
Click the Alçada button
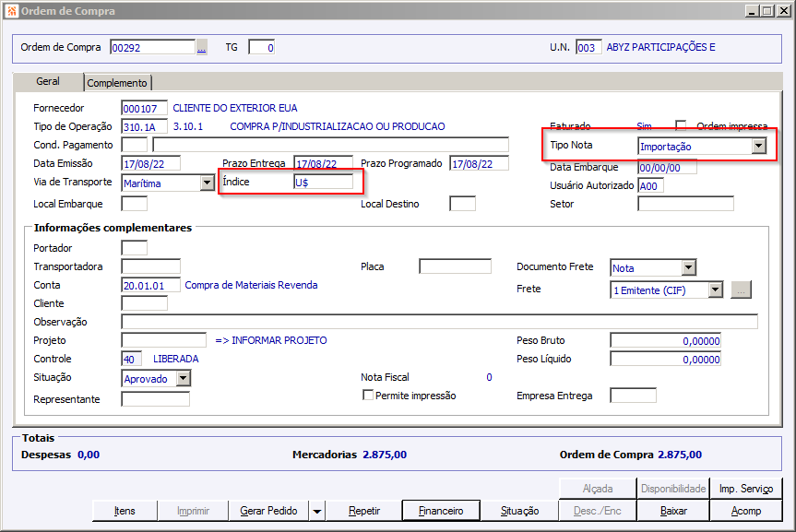pyautogui.click(x=598, y=489)
